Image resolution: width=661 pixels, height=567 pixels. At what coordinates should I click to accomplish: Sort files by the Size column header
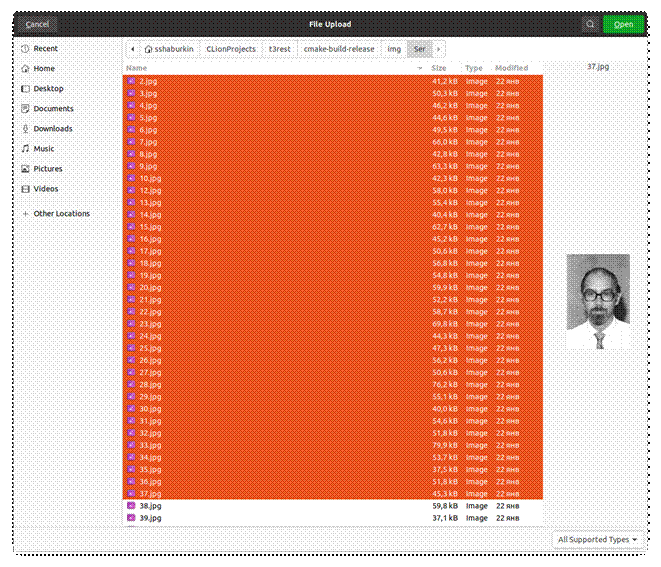click(439, 68)
